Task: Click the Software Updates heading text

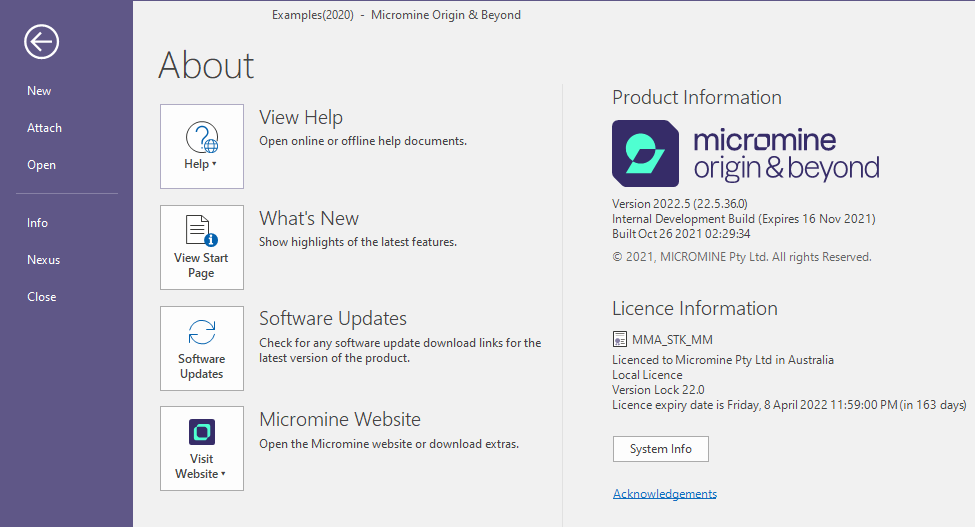Action: pos(333,318)
